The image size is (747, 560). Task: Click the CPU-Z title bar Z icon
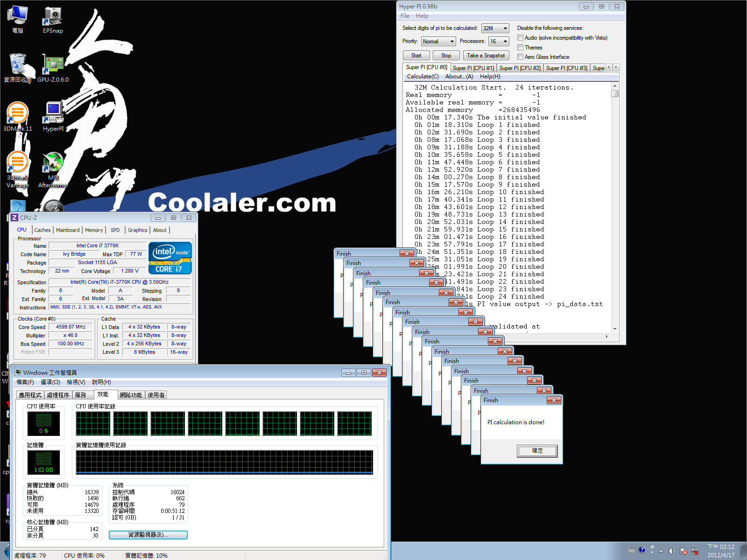pos(14,217)
